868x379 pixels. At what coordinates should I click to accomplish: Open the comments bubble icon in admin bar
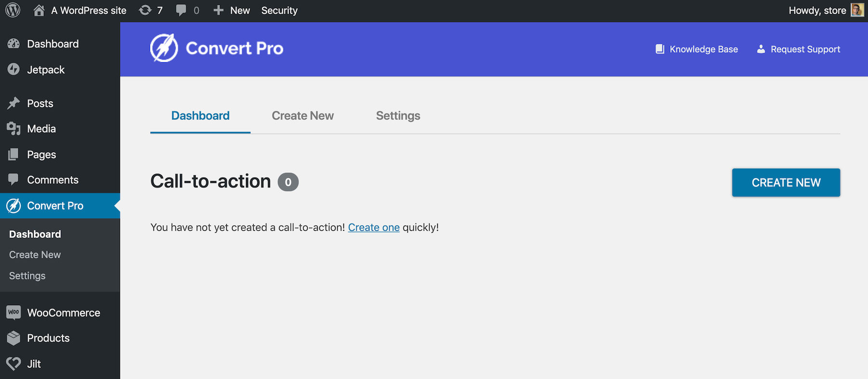point(181,10)
